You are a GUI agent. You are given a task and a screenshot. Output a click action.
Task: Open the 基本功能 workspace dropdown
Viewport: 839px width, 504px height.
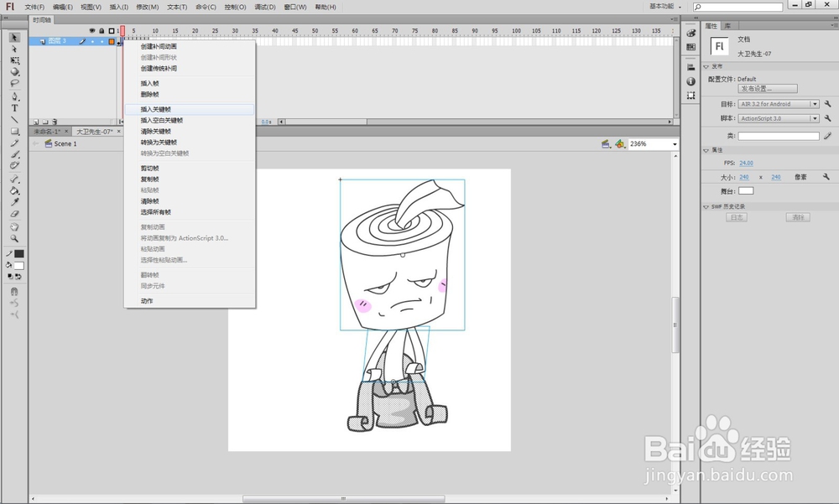click(x=665, y=7)
